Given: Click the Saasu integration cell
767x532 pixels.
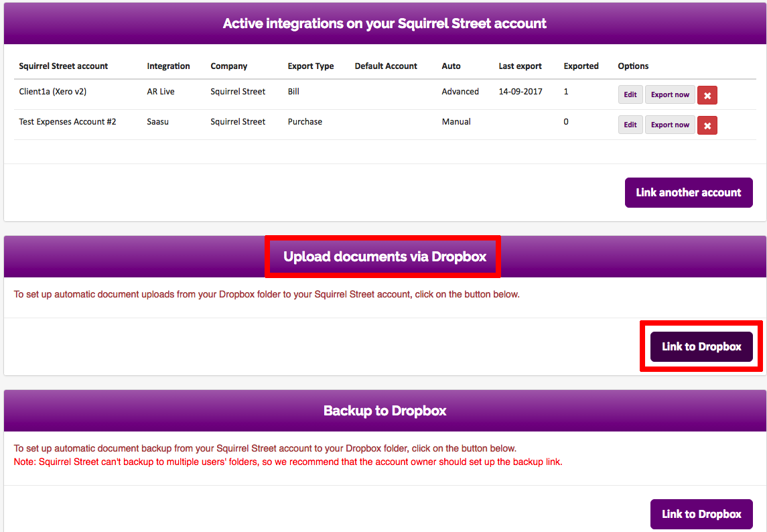Looking at the screenshot, I should click(157, 122).
